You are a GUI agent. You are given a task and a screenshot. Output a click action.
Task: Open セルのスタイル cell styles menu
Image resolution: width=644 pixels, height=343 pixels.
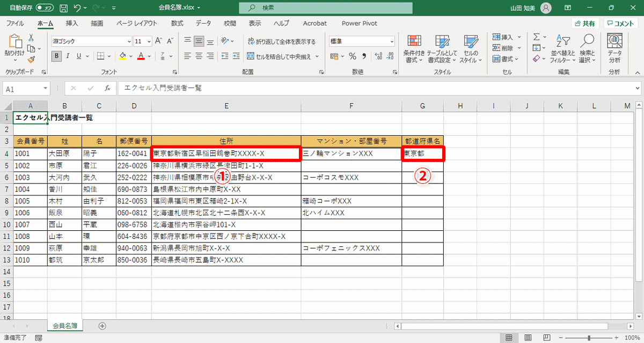pos(471,49)
